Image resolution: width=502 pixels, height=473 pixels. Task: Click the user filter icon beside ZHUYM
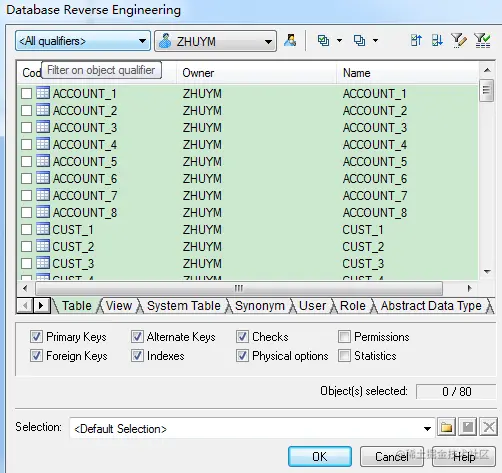[290, 41]
